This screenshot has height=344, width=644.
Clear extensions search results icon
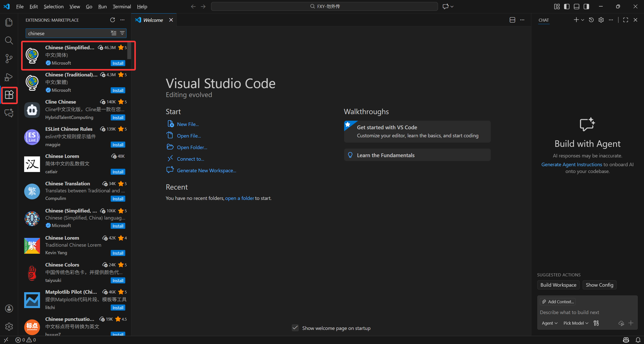point(114,33)
